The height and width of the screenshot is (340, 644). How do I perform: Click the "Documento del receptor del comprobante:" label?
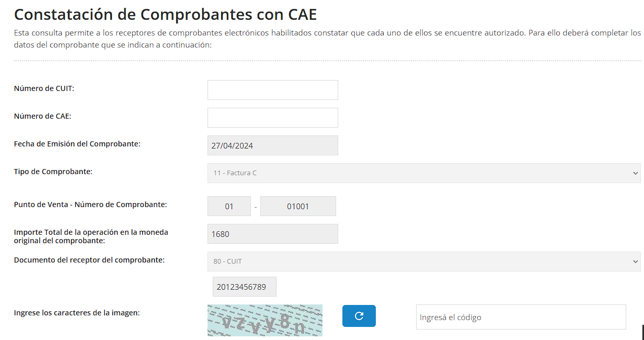tap(89, 259)
